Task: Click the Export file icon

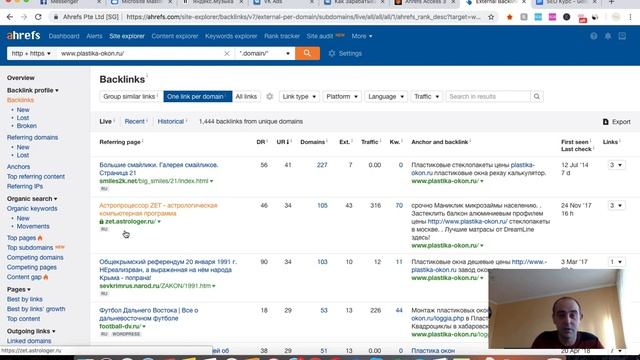Action: point(606,122)
